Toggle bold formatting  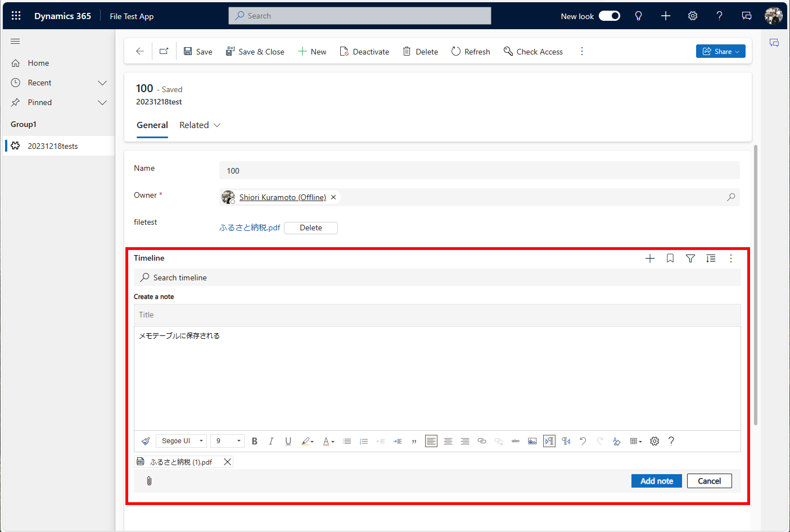tap(255, 441)
